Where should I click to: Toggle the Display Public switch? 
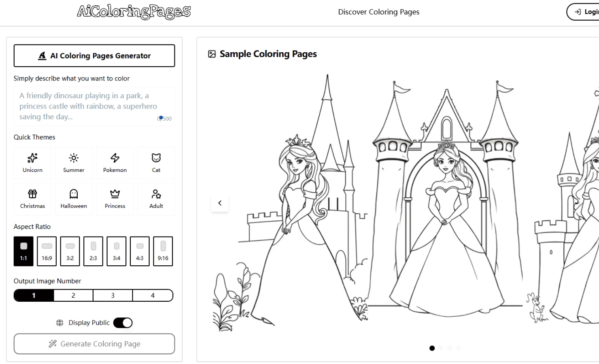point(123,323)
